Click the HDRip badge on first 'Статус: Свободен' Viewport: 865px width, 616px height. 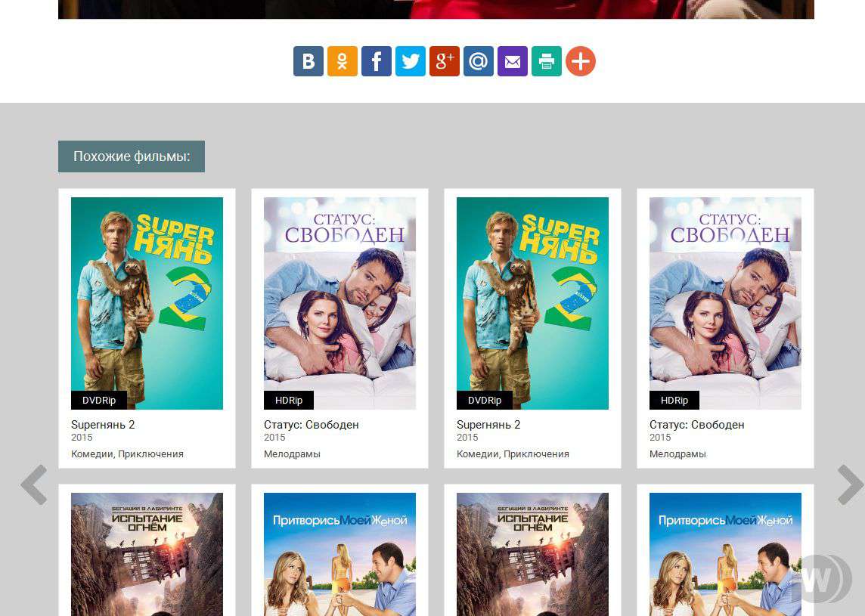coord(289,401)
